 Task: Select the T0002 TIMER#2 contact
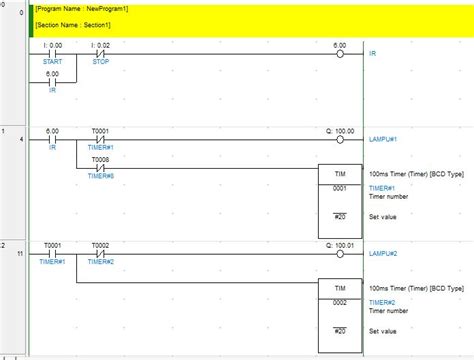[x=100, y=254]
